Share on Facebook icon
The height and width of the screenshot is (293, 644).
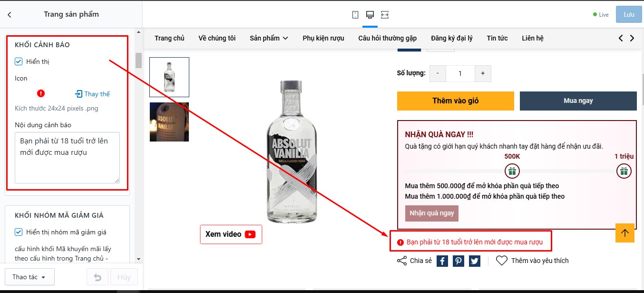(x=442, y=261)
